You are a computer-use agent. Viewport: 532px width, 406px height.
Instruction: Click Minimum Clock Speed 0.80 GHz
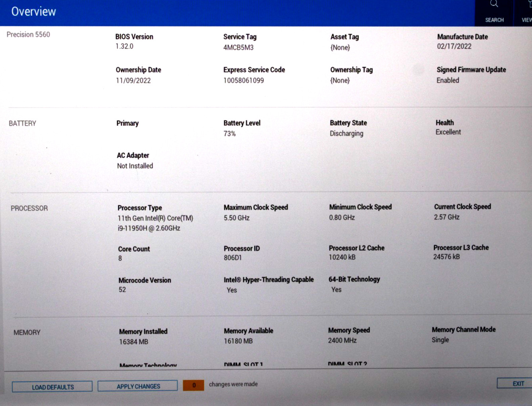pyautogui.click(x=342, y=218)
